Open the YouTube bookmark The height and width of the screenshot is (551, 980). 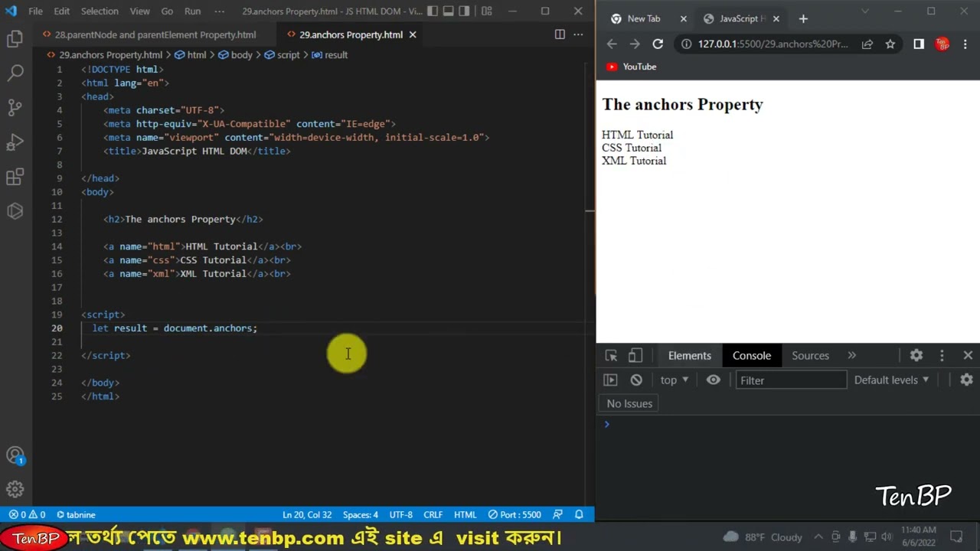click(632, 67)
